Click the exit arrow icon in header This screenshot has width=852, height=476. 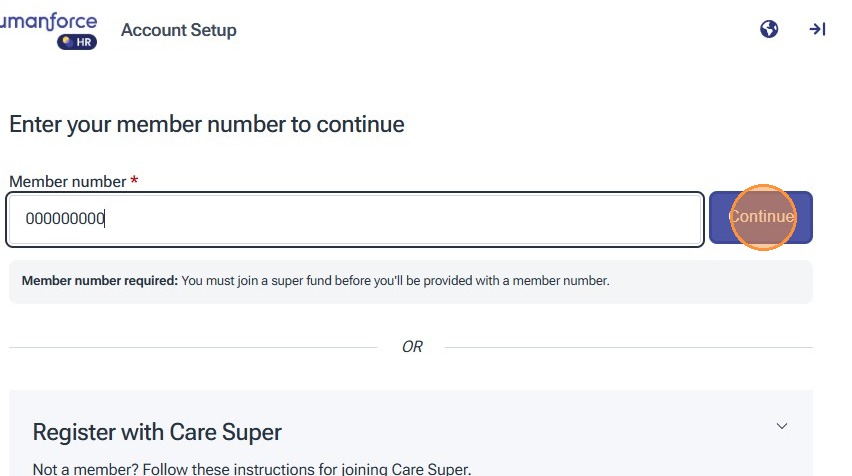point(817,30)
